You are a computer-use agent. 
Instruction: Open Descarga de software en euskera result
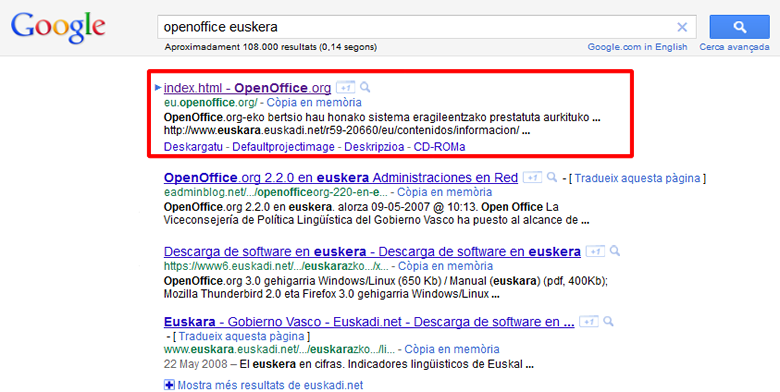pos(372,251)
